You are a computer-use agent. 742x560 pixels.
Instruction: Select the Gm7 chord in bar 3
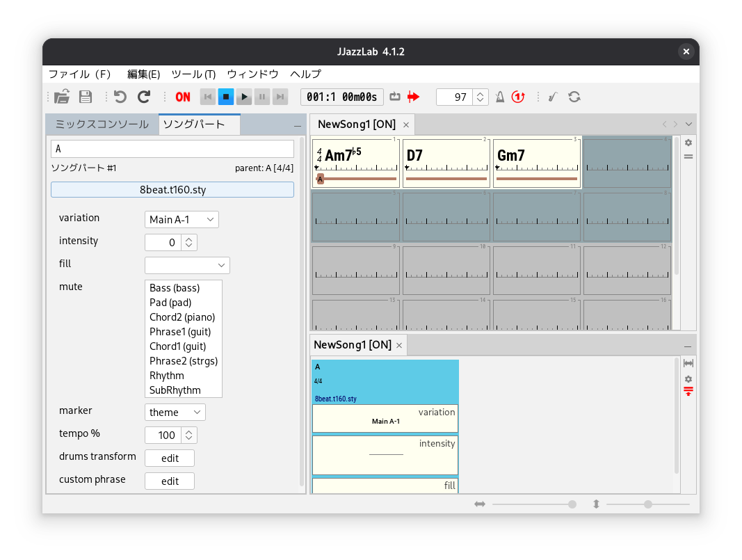click(510, 155)
